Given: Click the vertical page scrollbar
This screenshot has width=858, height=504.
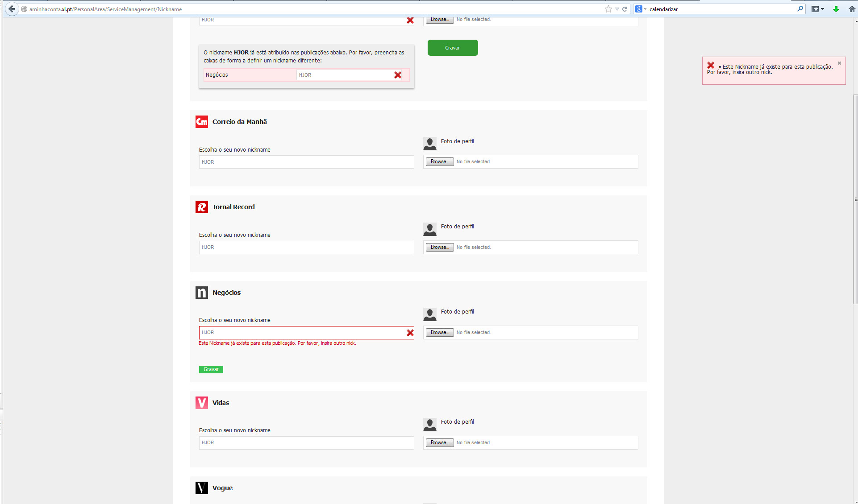Looking at the screenshot, I should click(x=855, y=199).
